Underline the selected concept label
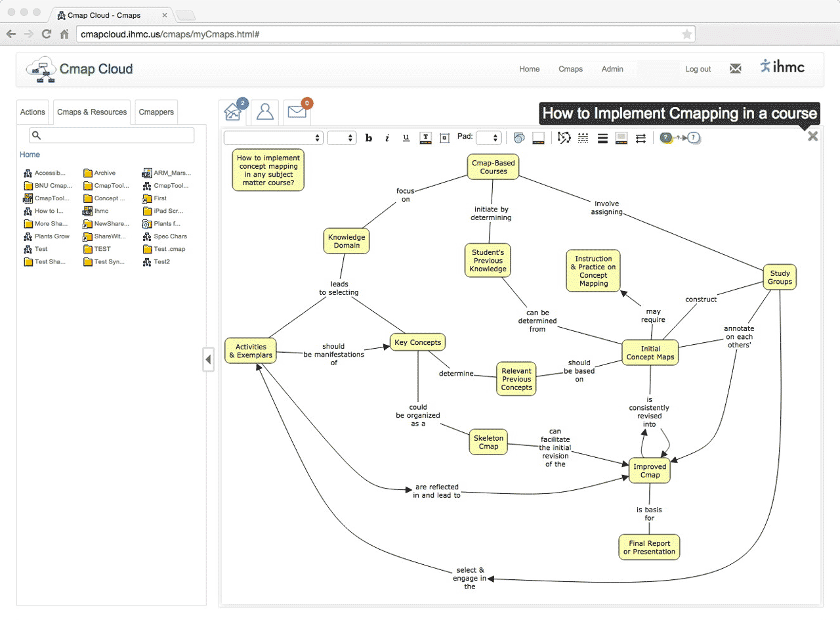Viewport: 840px width, 620px height. (x=406, y=138)
